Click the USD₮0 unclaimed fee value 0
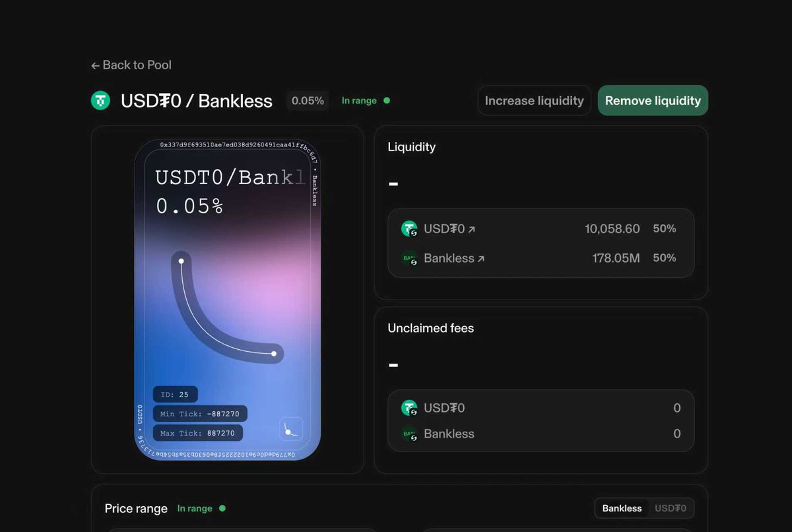The image size is (792, 532). tap(676, 408)
